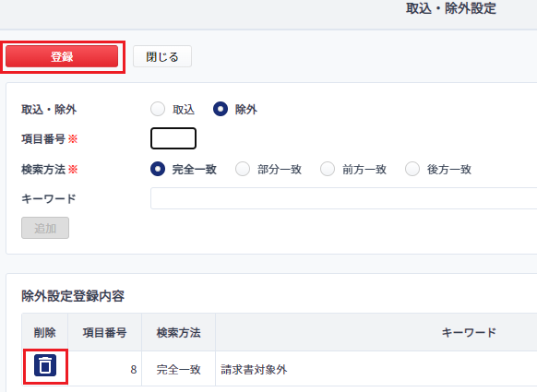Click the 検索方法 table column header
The height and width of the screenshot is (392, 537).
[178, 332]
